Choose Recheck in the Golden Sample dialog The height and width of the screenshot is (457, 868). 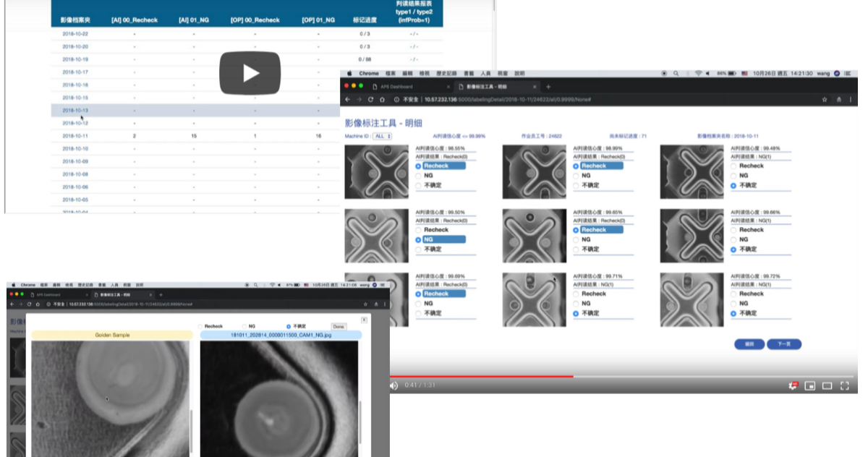pos(200,327)
